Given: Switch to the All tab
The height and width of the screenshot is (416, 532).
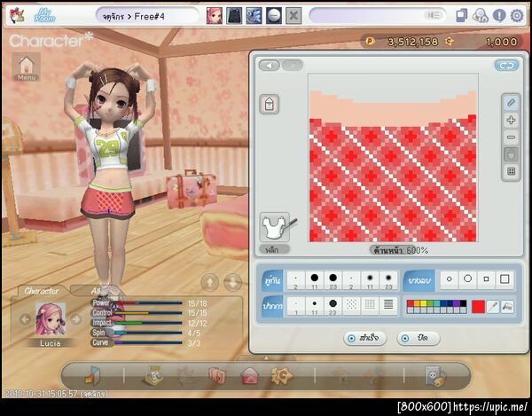Looking at the screenshot, I should tap(96, 291).
